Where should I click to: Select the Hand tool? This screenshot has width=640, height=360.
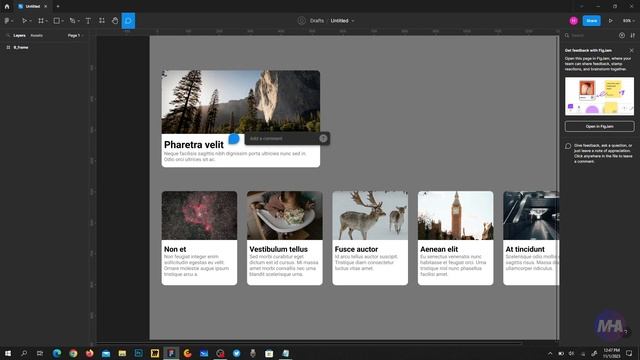[115, 20]
